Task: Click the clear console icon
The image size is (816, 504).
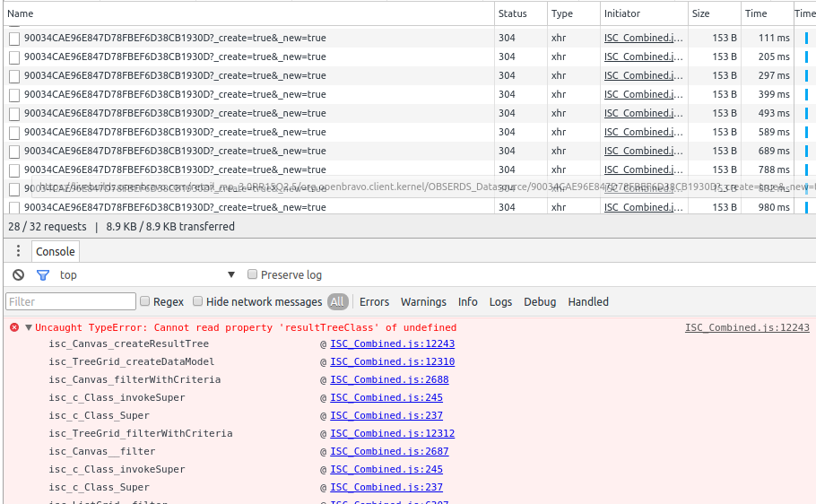Action: [18, 275]
